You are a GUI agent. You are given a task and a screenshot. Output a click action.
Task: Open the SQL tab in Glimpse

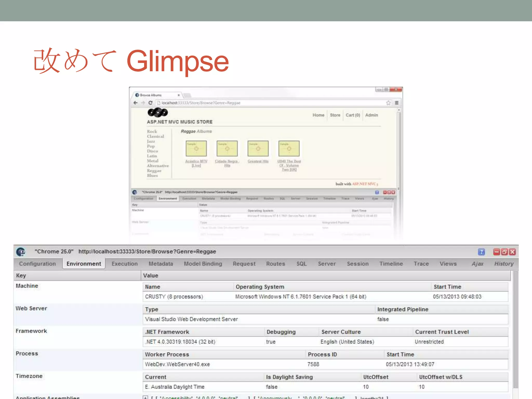pyautogui.click(x=301, y=264)
